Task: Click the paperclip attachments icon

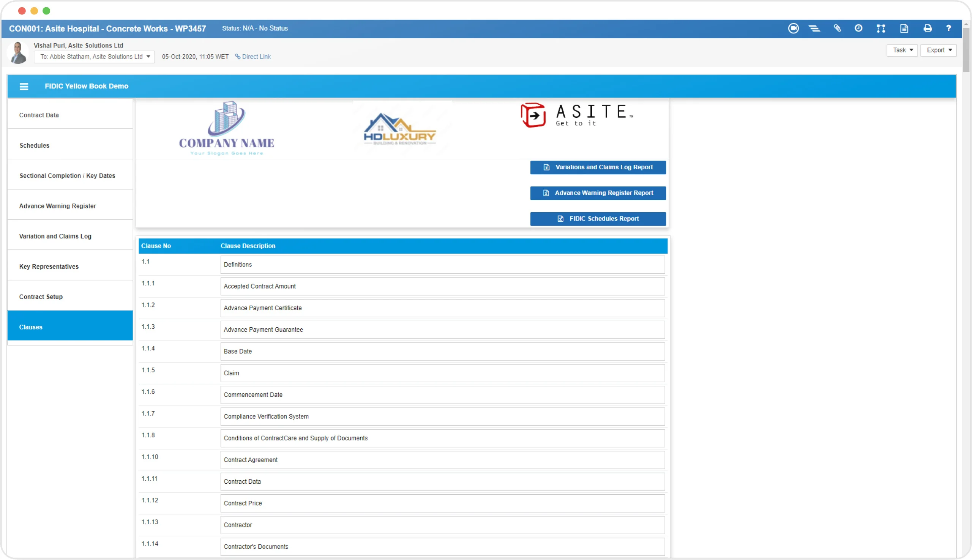Action: point(837,28)
